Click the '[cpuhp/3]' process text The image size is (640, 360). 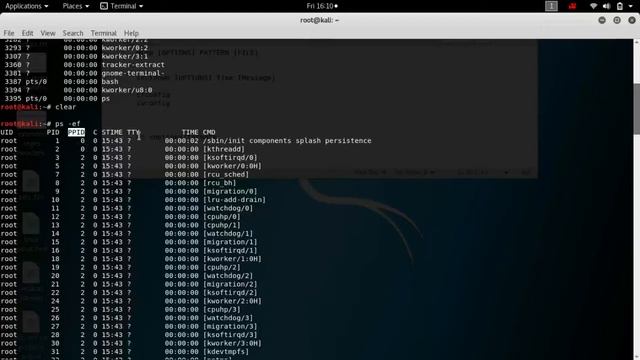point(222,309)
